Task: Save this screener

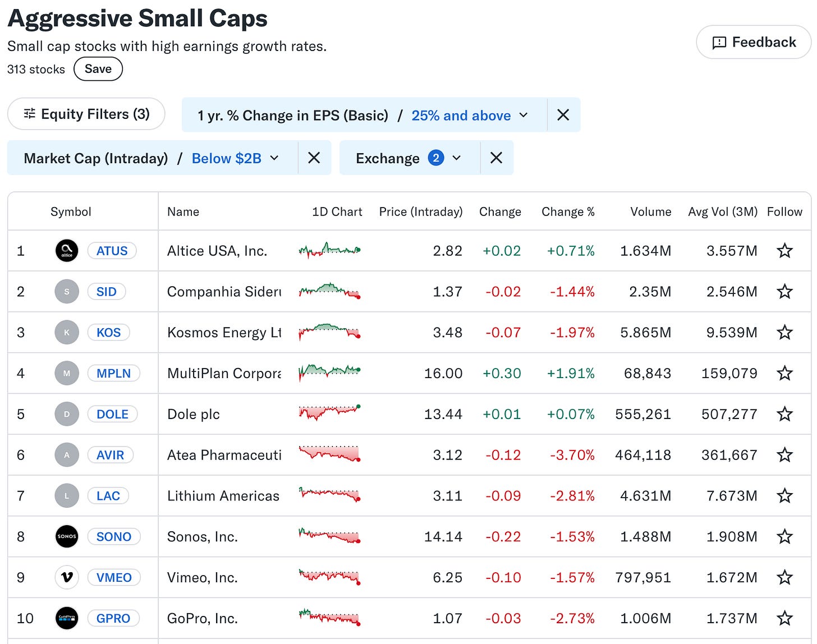Action: pos(98,69)
